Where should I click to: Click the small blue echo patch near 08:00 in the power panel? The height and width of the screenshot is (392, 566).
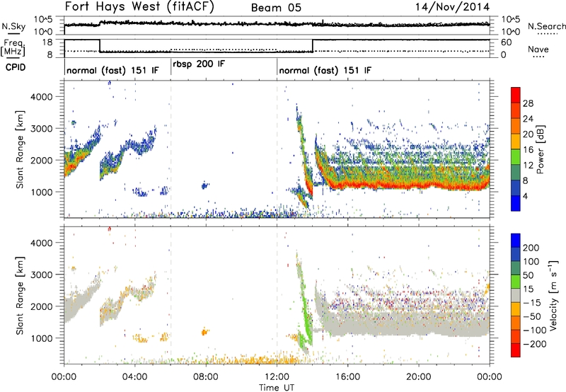click(x=204, y=185)
